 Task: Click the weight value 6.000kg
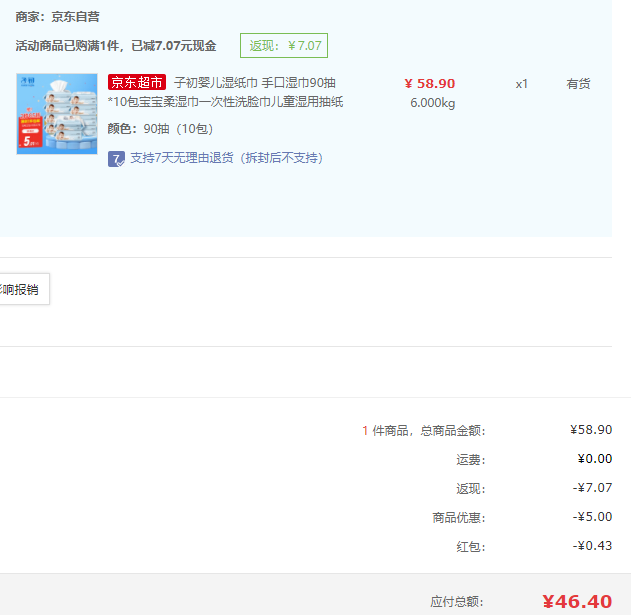pos(433,103)
